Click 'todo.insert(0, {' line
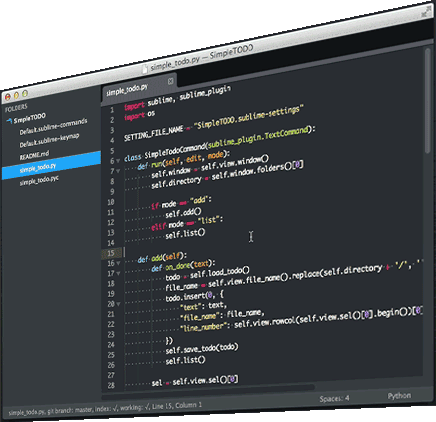 [195, 296]
